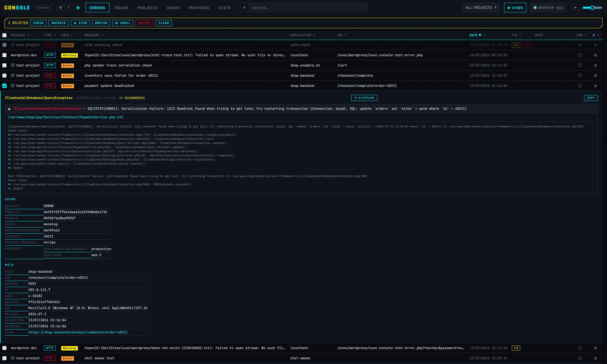The height and width of the screenshot is (364, 607).
Task: Click the Warning badge on otel-trace-test row
Action: 69,55
